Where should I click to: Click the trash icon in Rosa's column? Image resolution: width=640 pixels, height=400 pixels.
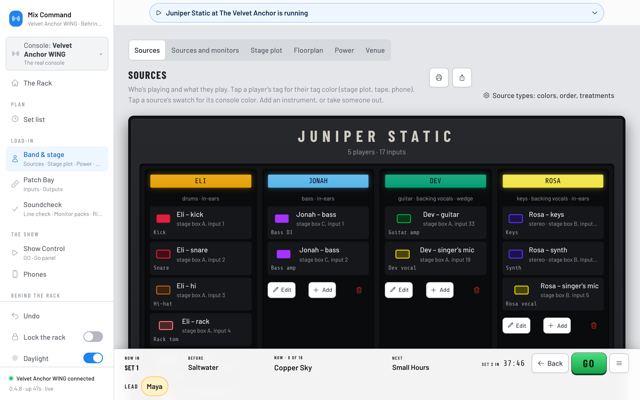click(x=594, y=326)
